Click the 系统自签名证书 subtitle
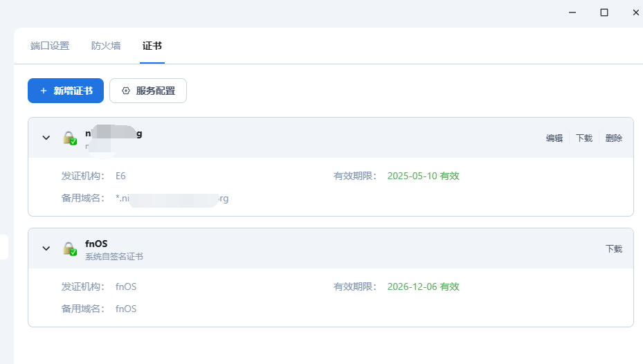The image size is (643, 364). 114,257
